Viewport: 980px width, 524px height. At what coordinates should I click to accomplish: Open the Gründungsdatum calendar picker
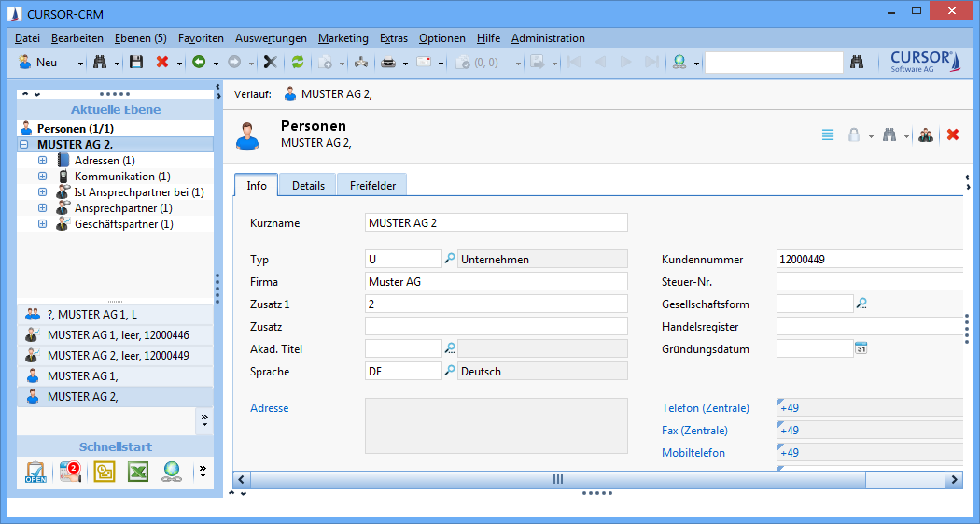click(861, 348)
